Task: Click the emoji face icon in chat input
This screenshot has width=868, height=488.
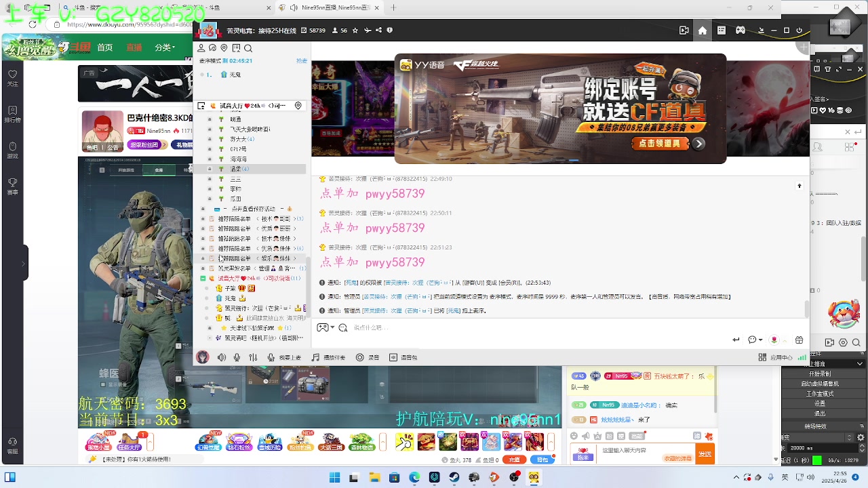Action: (342, 327)
